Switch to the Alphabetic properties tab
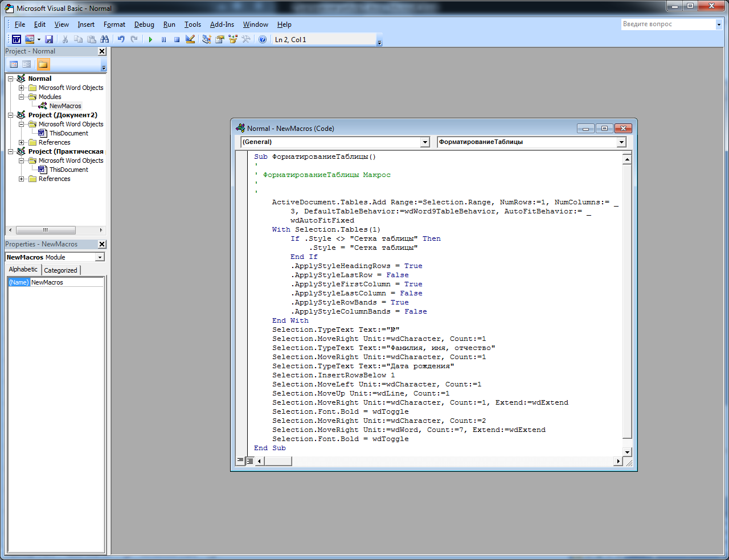This screenshot has height=560, width=729. click(x=23, y=270)
